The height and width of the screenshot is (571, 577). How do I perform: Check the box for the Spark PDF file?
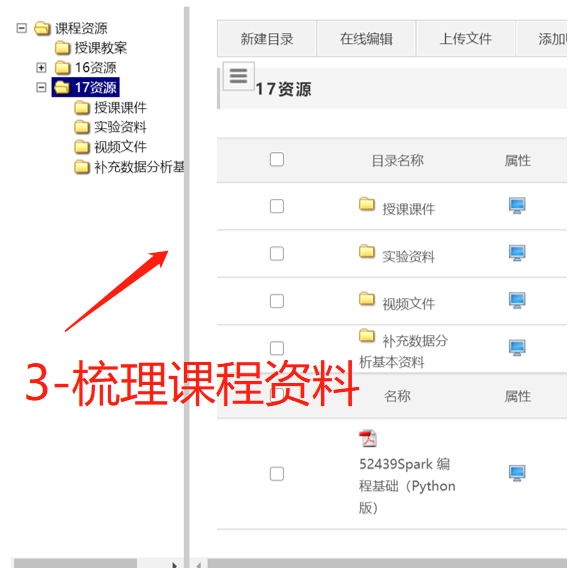coord(277,474)
